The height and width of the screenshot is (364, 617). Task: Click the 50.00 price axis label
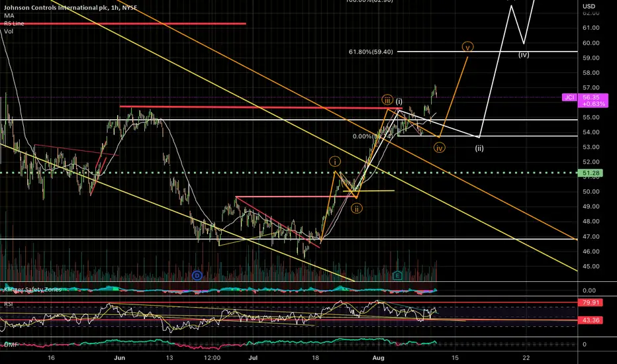tap(591, 192)
